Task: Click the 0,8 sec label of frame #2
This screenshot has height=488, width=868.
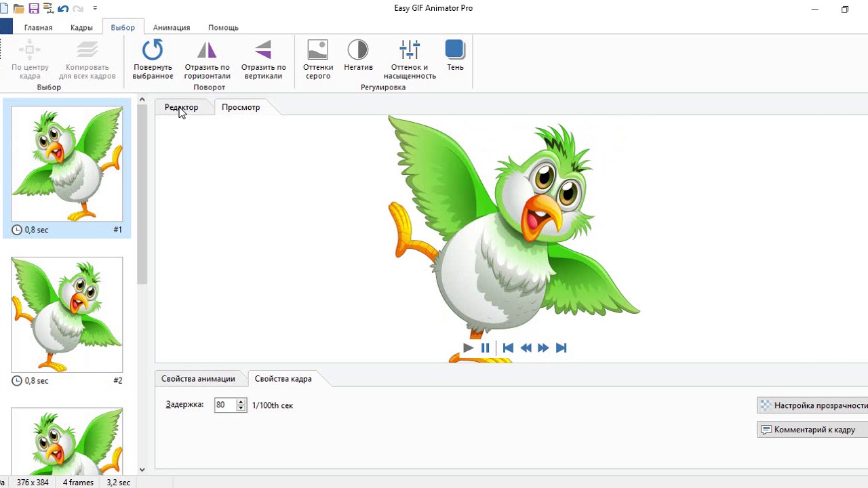Action: pyautogui.click(x=37, y=381)
